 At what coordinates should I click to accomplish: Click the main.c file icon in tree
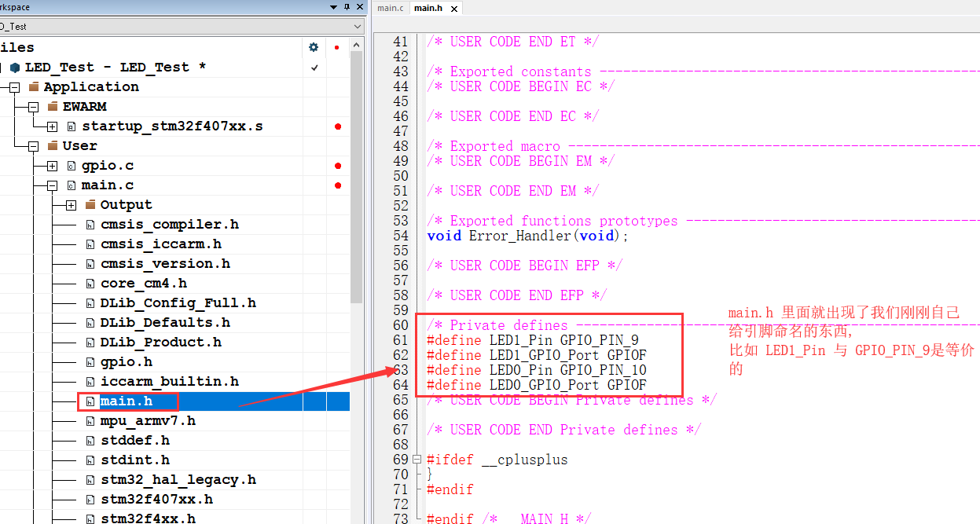coord(72,185)
